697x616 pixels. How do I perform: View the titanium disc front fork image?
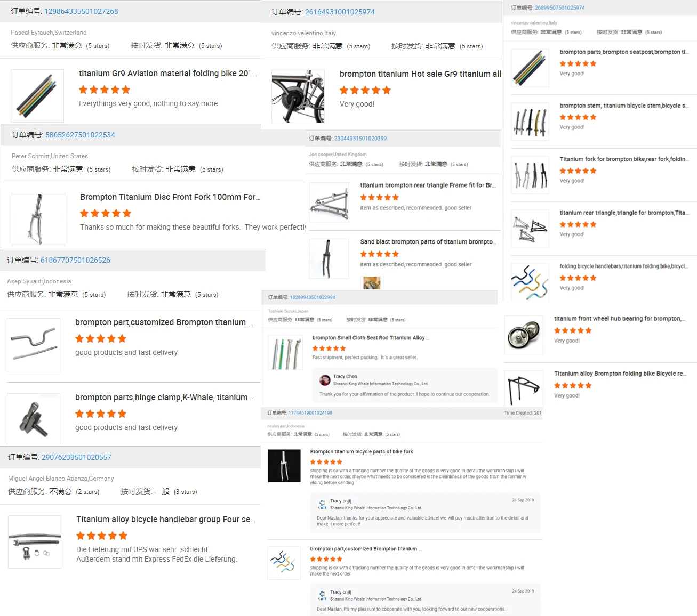pos(38,220)
